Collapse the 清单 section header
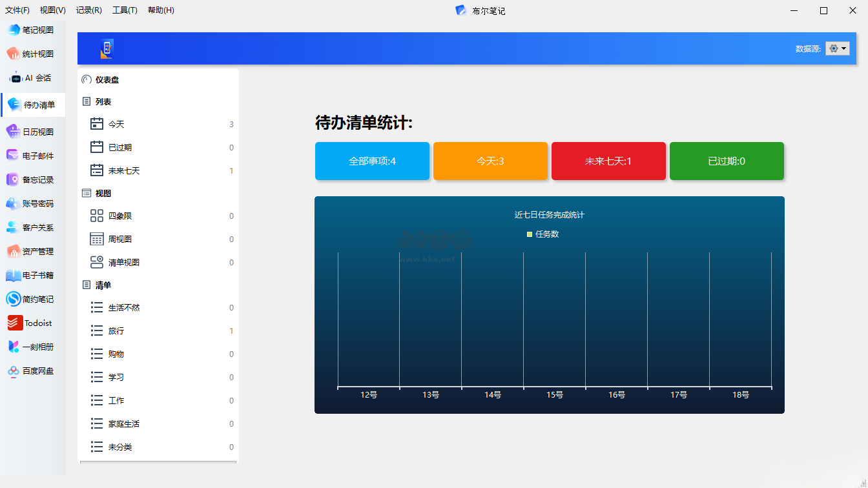The height and width of the screenshot is (488, 868). 103,285
